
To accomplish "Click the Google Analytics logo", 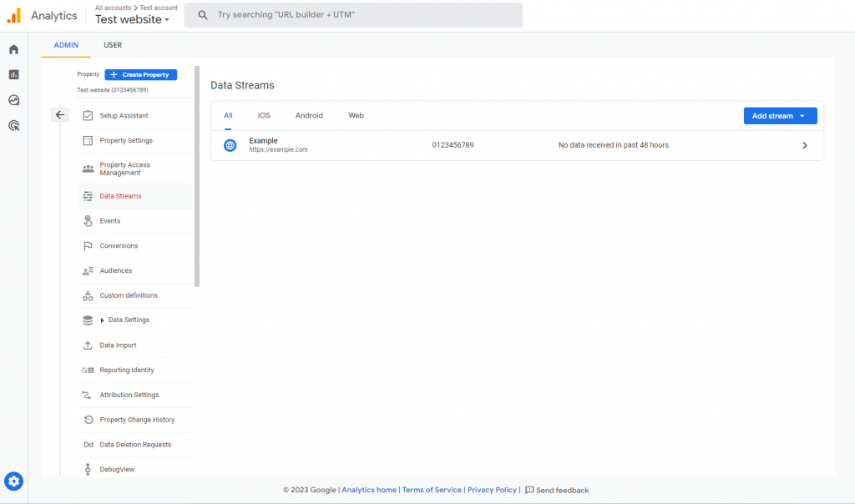I will (x=14, y=14).
